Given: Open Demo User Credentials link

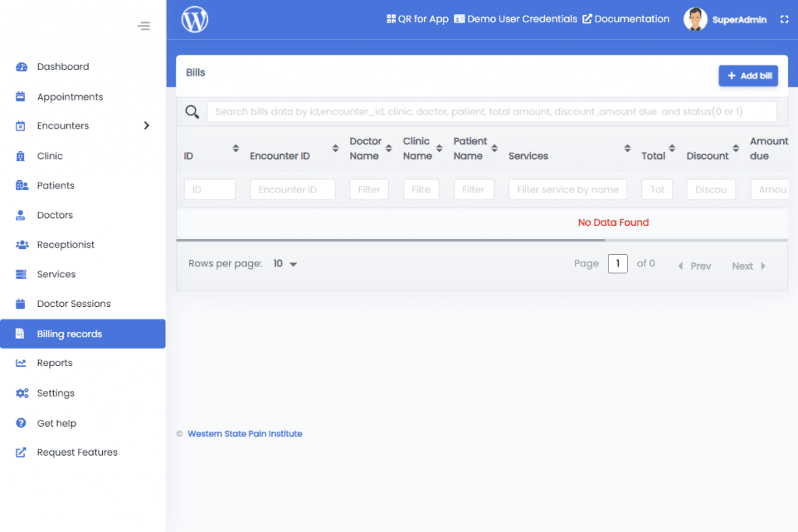Looking at the screenshot, I should [516, 19].
